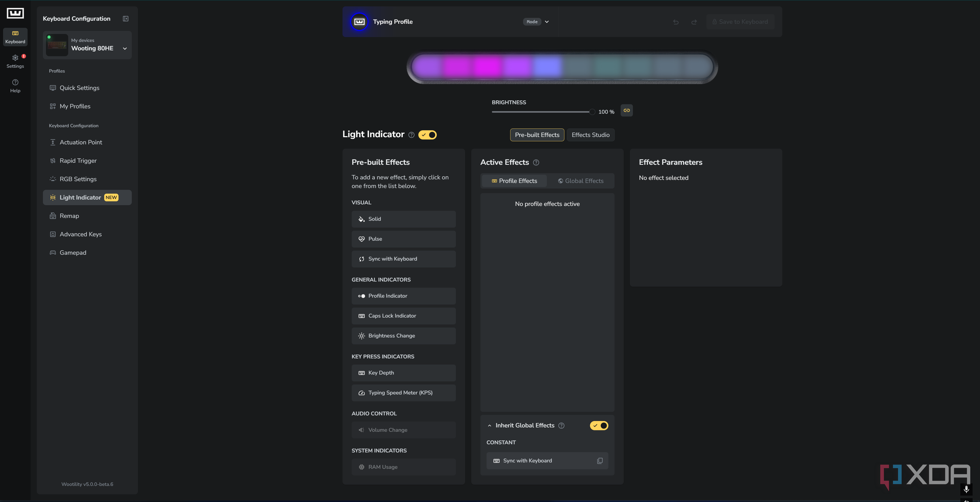Open My Profiles in sidebar

[x=87, y=106]
